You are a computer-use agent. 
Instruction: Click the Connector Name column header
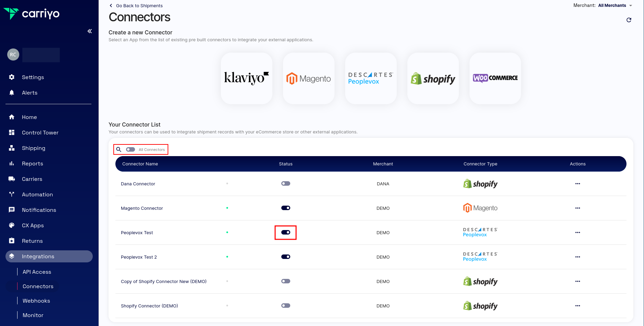coord(140,164)
